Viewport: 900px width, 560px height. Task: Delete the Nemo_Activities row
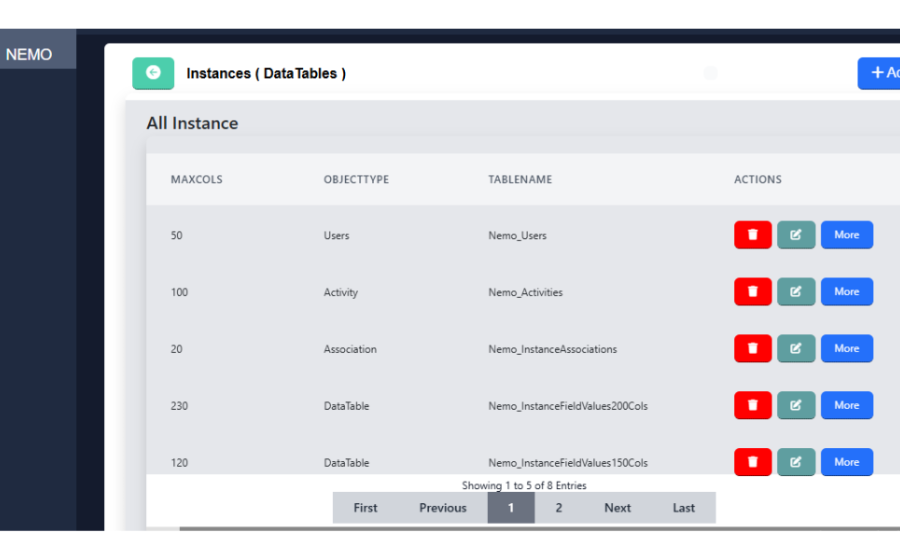(x=752, y=292)
